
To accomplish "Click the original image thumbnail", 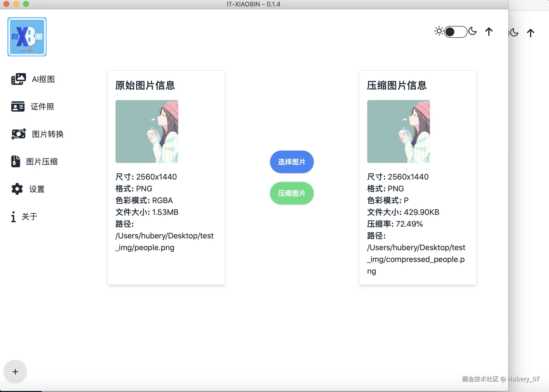I will pyautogui.click(x=147, y=131).
